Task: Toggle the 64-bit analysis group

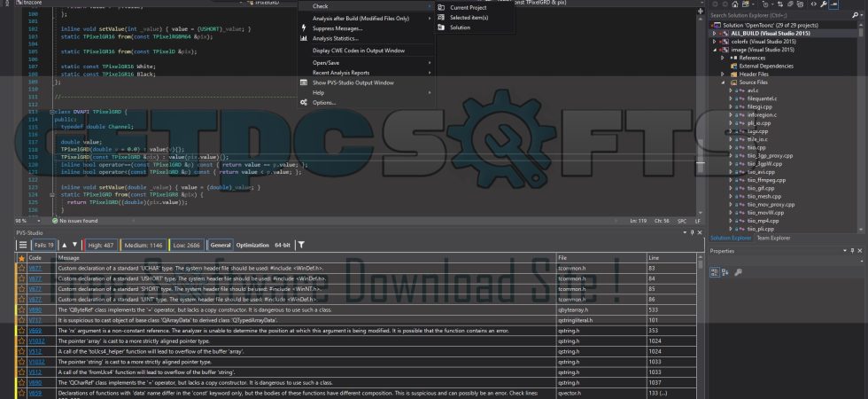Action: pyautogui.click(x=283, y=245)
